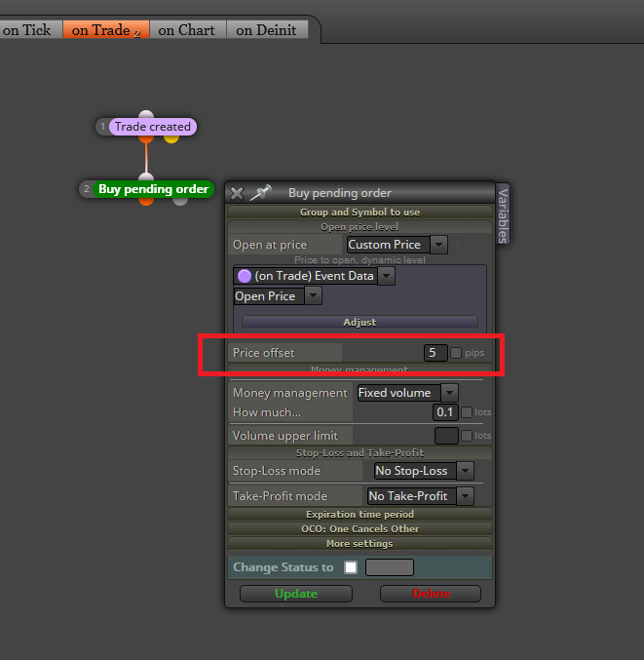This screenshot has height=660, width=644.
Task: Toggle Volume upper limit lots checkbox
Action: coord(467,436)
